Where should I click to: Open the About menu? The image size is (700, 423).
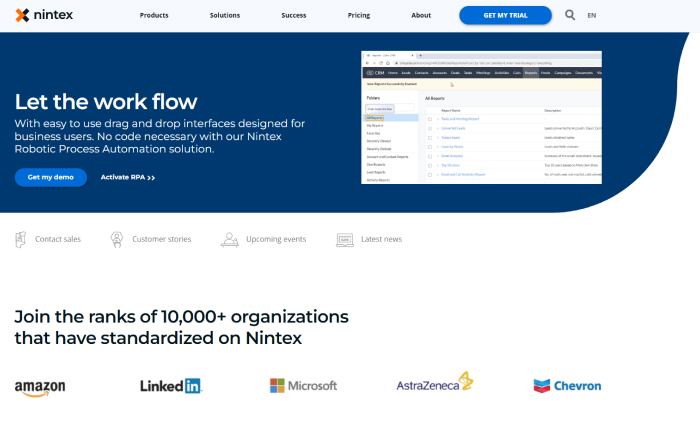(x=421, y=15)
